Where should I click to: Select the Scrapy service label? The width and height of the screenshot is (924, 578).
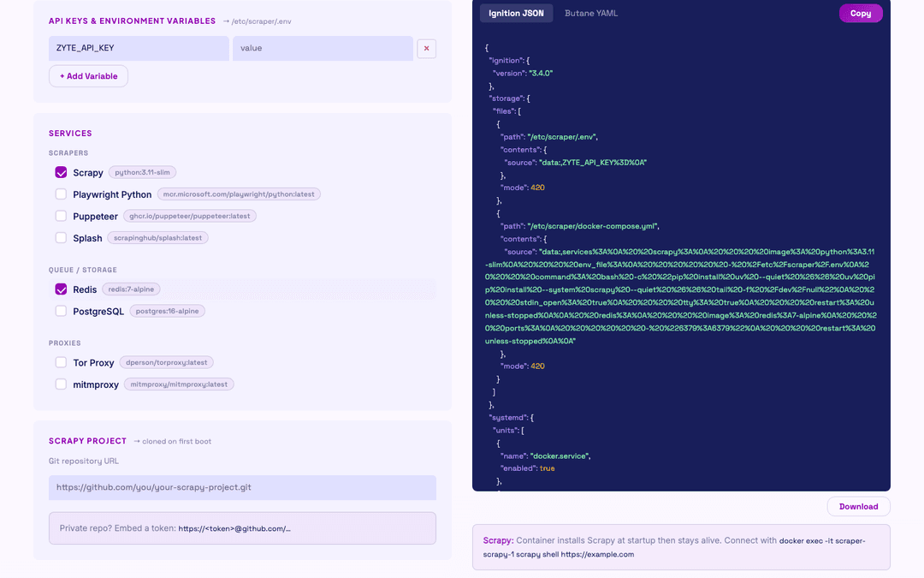pos(88,173)
